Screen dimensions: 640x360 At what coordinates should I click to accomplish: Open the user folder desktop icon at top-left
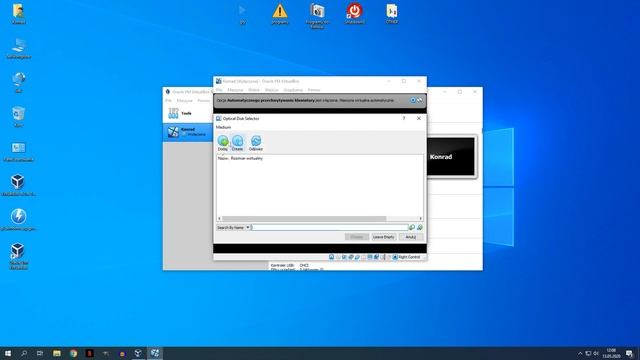click(18, 14)
